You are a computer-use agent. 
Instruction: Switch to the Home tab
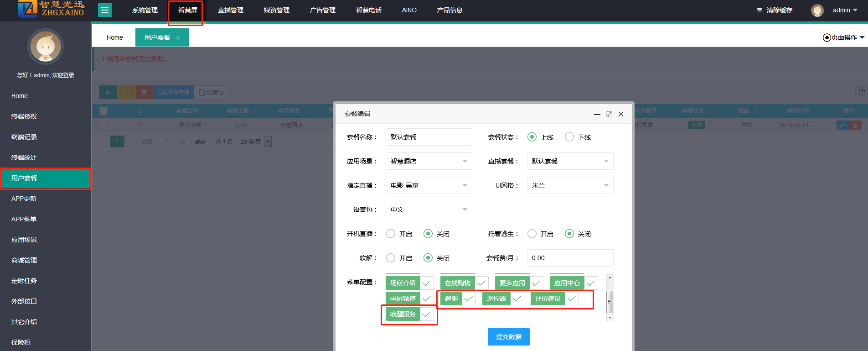pos(115,37)
